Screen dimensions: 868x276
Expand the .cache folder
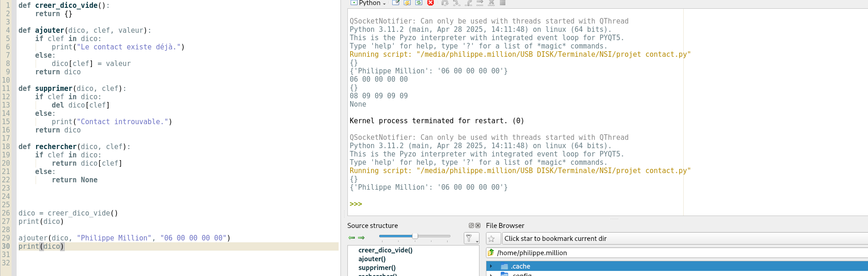[491, 266]
